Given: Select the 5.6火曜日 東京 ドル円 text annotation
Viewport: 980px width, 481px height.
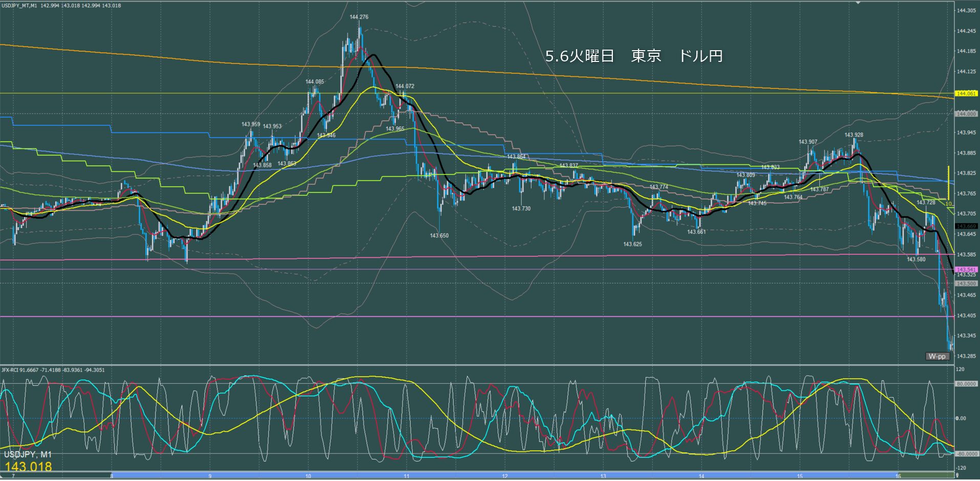Looking at the screenshot, I should (634, 56).
